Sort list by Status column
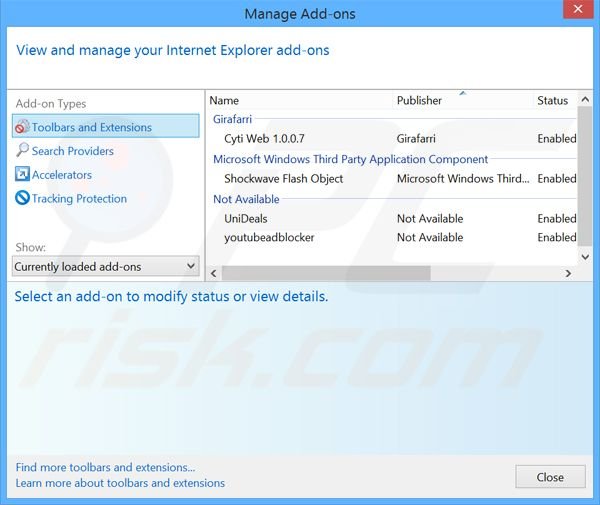Image resolution: width=600 pixels, height=505 pixels. coord(555,101)
